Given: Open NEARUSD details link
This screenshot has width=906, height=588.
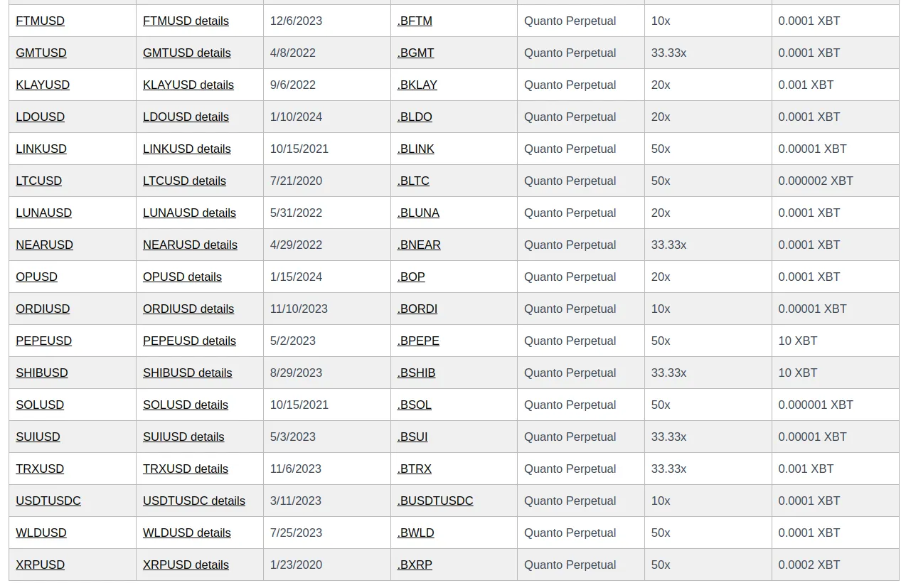Looking at the screenshot, I should [x=190, y=245].
